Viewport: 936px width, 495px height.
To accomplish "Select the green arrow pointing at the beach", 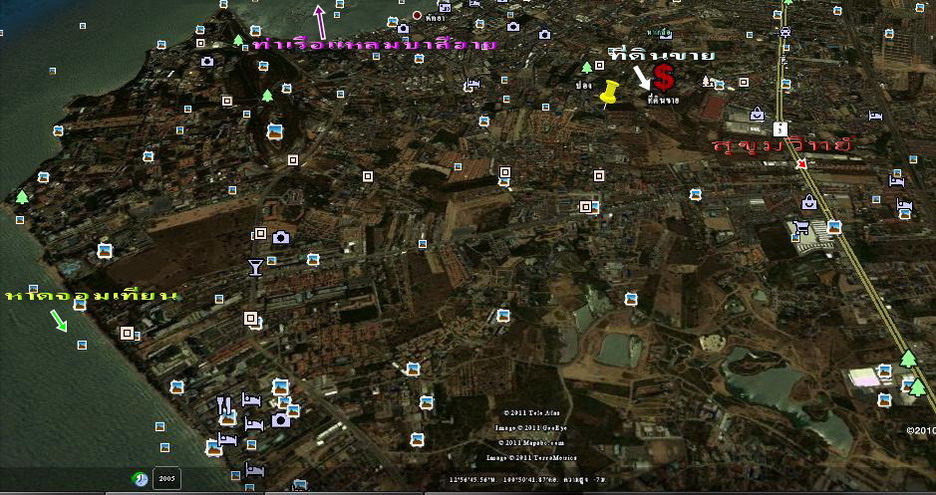I will point(59,320).
